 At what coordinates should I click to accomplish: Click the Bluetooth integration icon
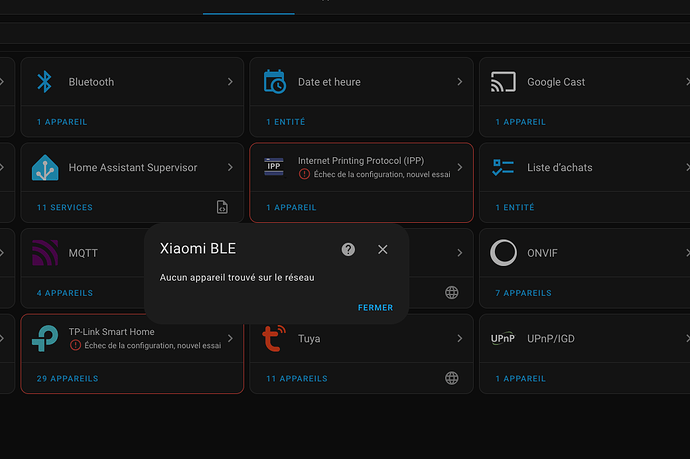(44, 82)
